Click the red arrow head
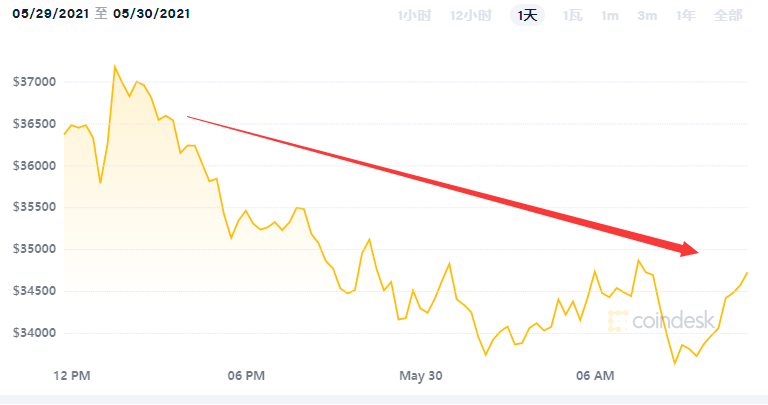 coord(688,248)
